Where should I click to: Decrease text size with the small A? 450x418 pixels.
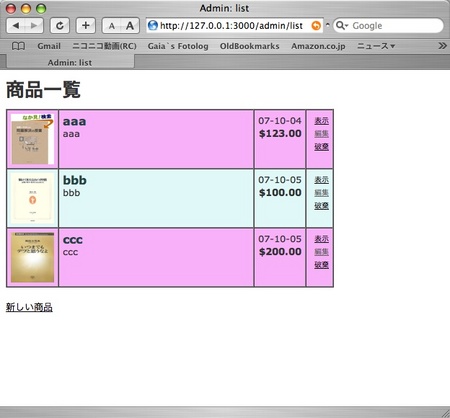click(x=112, y=26)
